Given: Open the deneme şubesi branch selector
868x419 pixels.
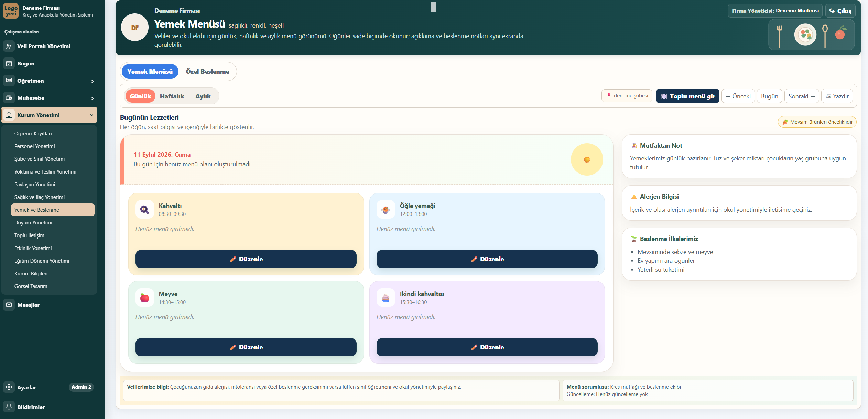Looking at the screenshot, I should [x=627, y=96].
